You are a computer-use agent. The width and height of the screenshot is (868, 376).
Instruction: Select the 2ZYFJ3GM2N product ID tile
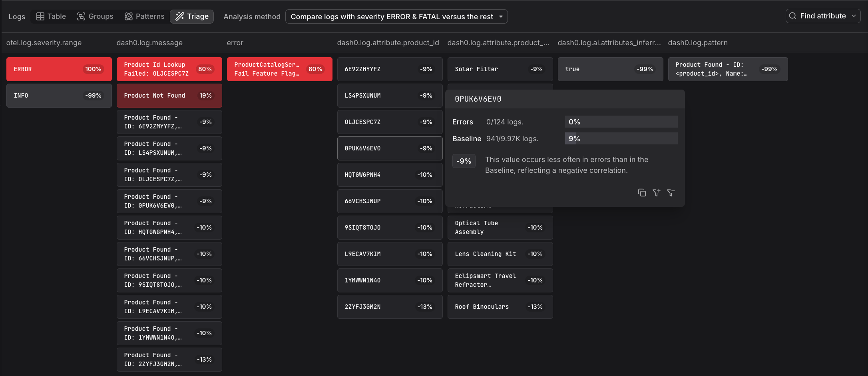[390, 307]
